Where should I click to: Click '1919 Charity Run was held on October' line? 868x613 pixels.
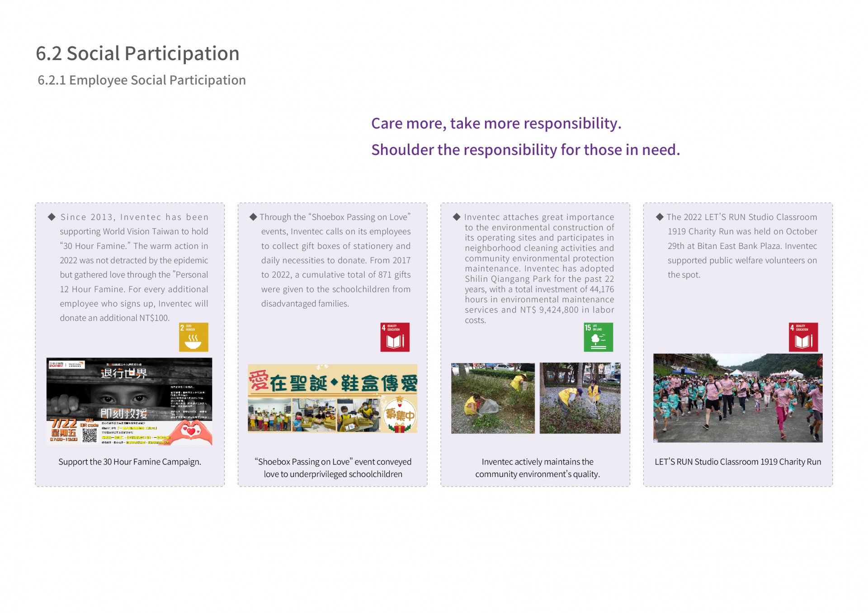click(x=742, y=231)
